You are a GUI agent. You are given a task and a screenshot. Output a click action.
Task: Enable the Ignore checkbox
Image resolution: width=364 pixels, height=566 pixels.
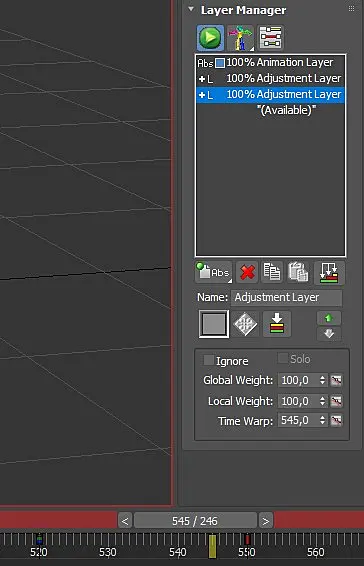[x=209, y=360]
